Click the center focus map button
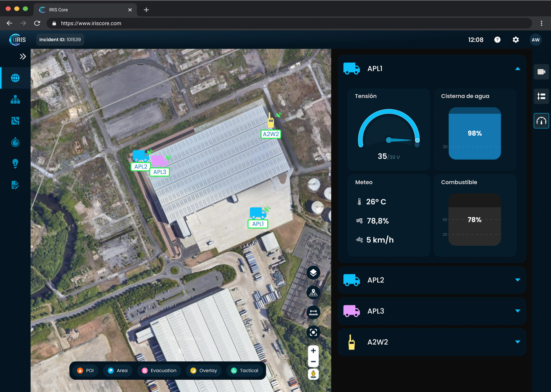The height and width of the screenshot is (392, 551). point(313,332)
